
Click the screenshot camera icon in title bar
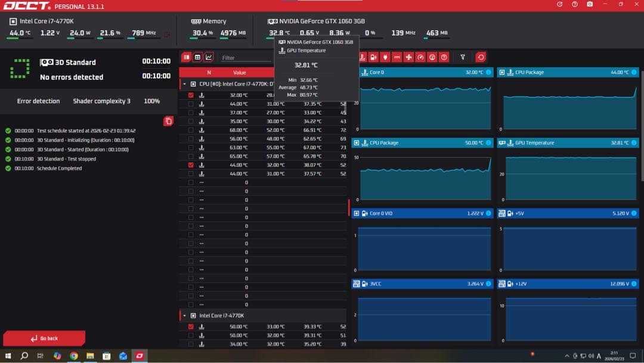coord(590,4)
